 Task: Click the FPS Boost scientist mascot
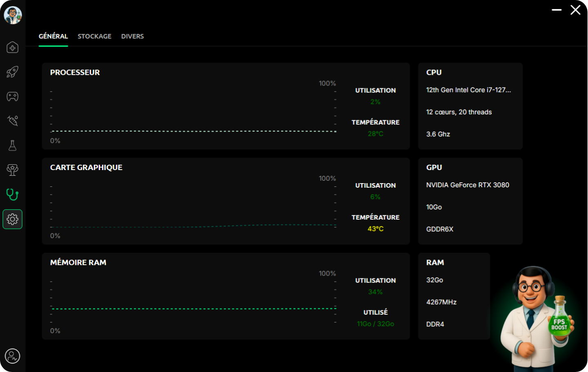click(x=537, y=318)
